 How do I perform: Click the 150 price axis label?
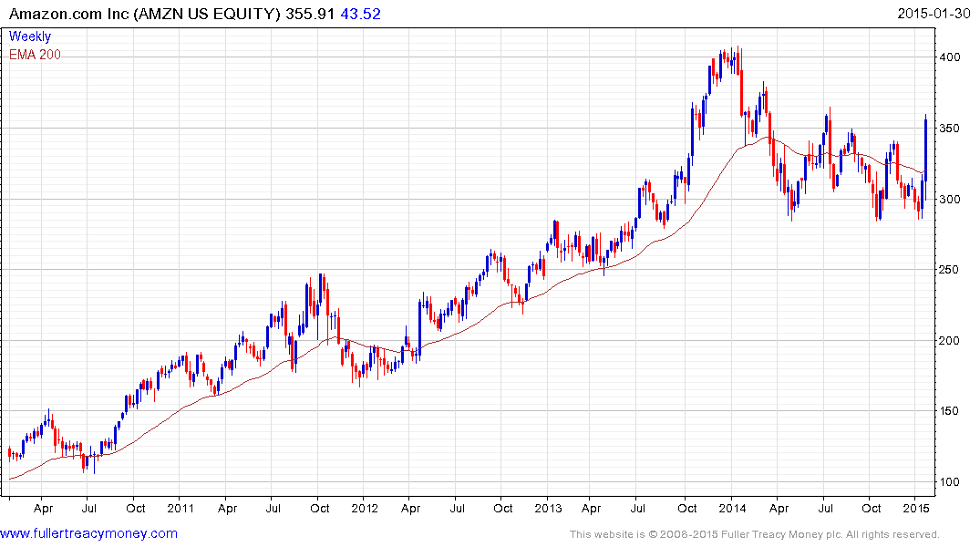point(950,411)
